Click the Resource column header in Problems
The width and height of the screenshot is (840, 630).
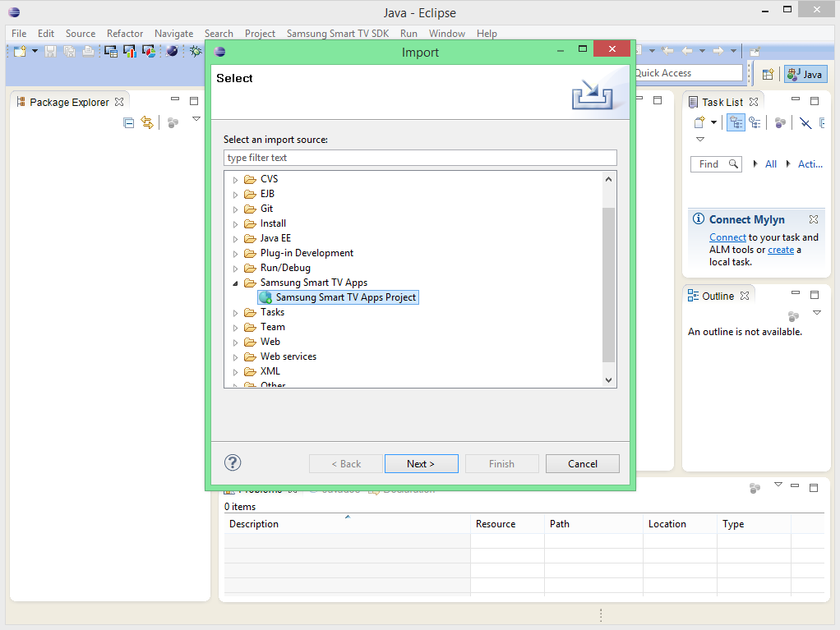point(507,524)
